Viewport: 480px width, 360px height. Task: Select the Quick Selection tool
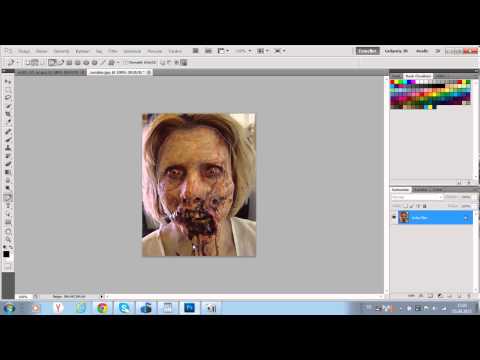point(7,105)
